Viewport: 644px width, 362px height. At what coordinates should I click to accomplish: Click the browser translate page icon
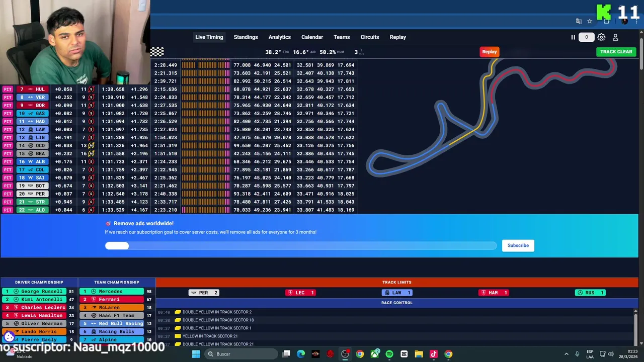(579, 21)
